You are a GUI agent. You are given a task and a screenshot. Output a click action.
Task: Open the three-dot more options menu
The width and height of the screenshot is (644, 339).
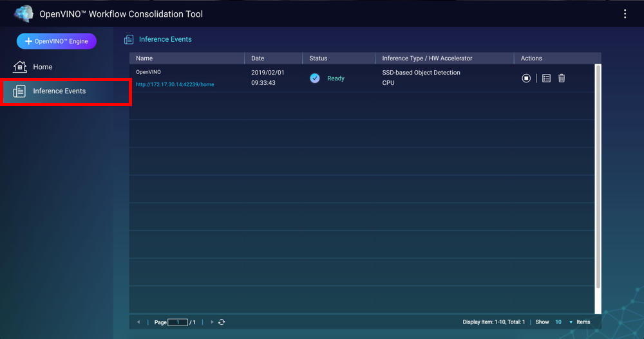click(x=625, y=14)
